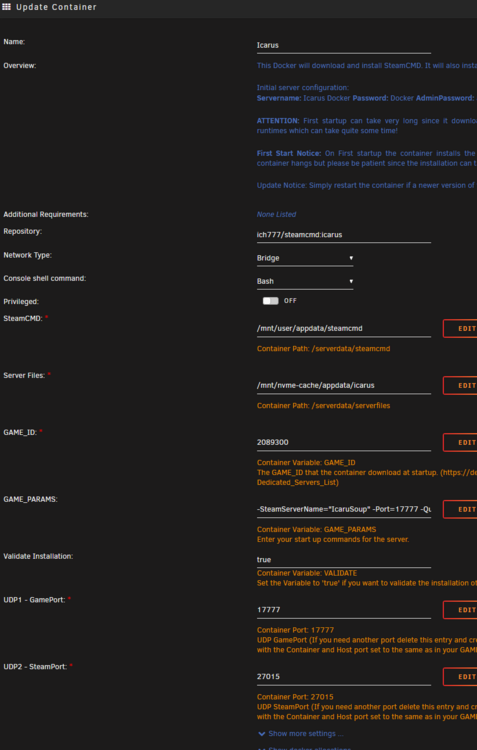
Task: Click the Validate Installation label
Action: (38, 557)
